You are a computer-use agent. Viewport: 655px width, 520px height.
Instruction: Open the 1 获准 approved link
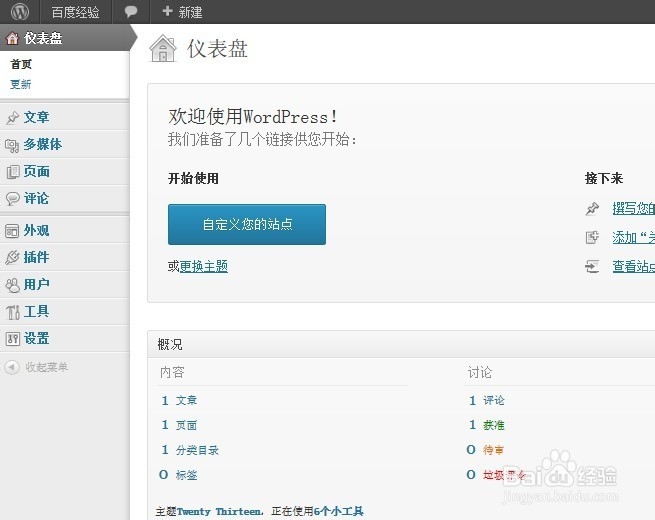tap(487, 425)
